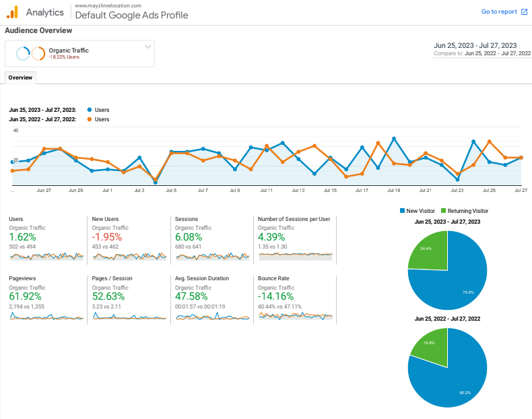Click the Pageviews sparkline chart
This screenshot has width=532, height=419.
[x=46, y=317]
